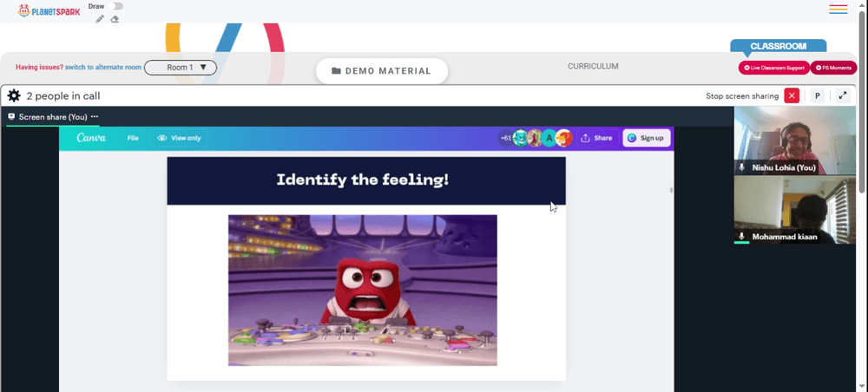
Task: Select the pencil draw tool
Action: click(x=100, y=19)
